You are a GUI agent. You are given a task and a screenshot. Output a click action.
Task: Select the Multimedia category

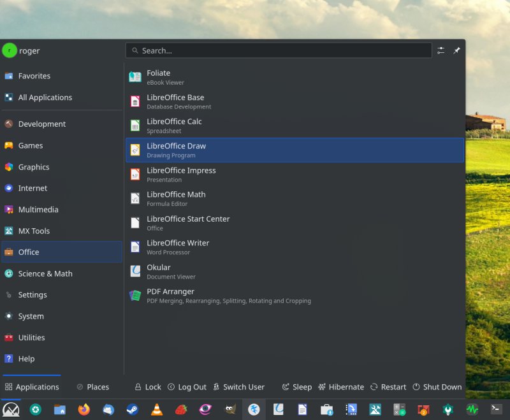38,210
